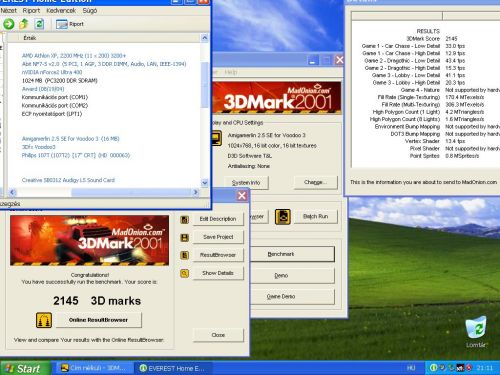Open the Windows Start menu
The height and width of the screenshot is (375, 500).
[25, 368]
